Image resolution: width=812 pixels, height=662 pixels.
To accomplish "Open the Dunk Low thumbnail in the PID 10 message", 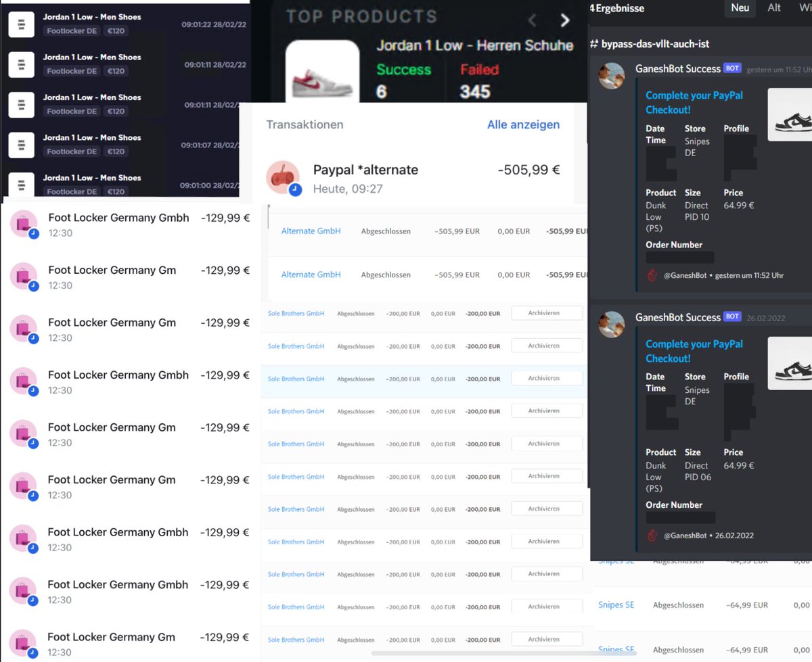I will (790, 114).
